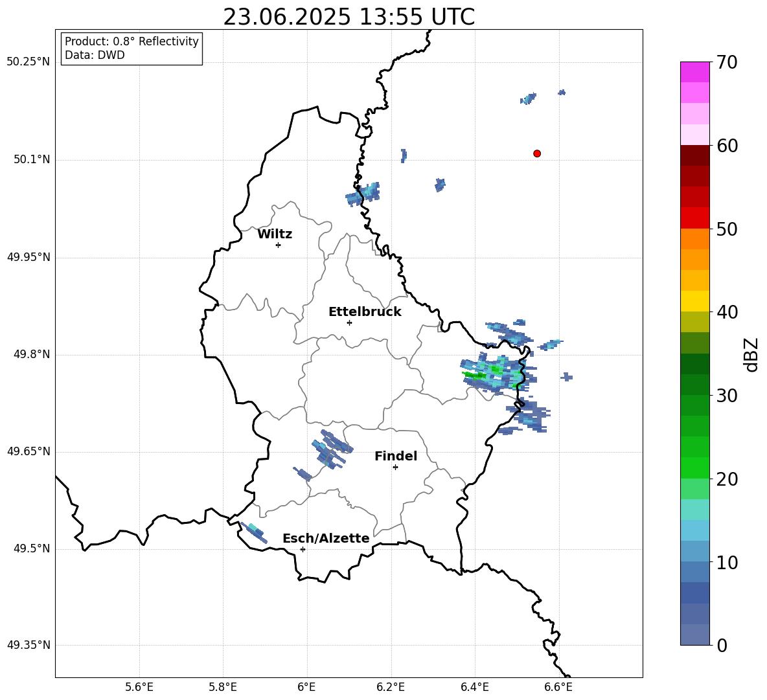Click the 5.6°E longitude label
The height and width of the screenshot is (700, 767).
pyautogui.click(x=139, y=687)
